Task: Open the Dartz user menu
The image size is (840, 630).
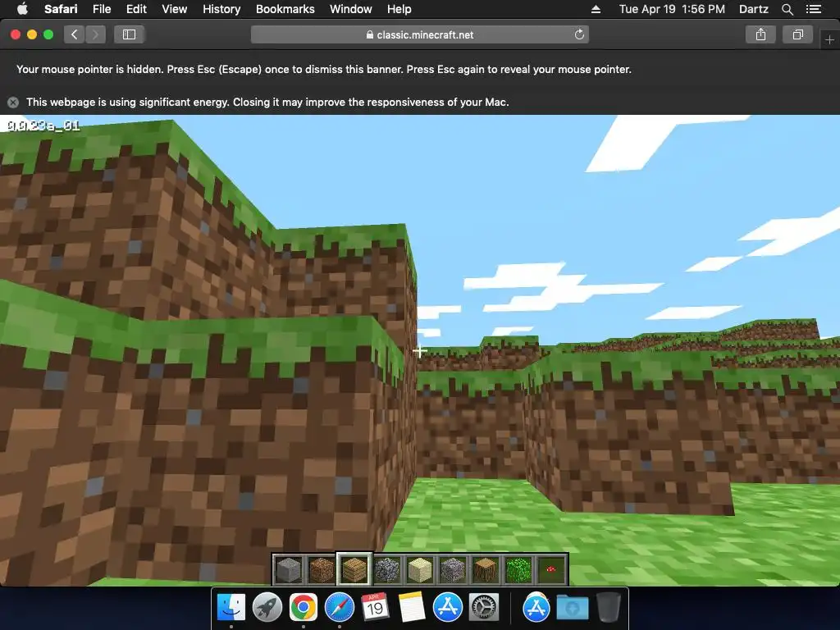Action: coord(753,9)
